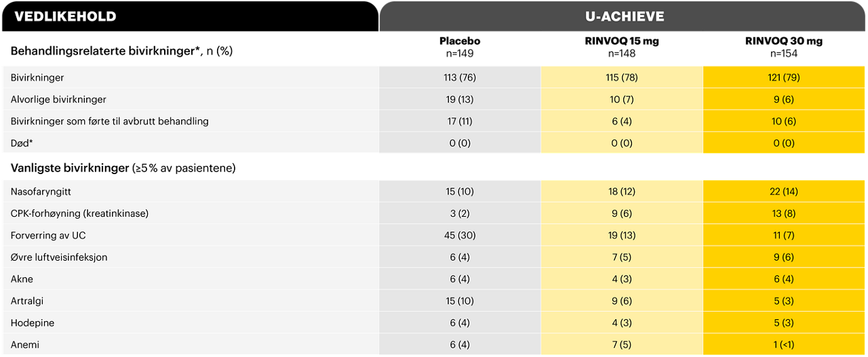
Task: Select the Behandlingsrelaterte bivirkninger heading
Action: 121,51
